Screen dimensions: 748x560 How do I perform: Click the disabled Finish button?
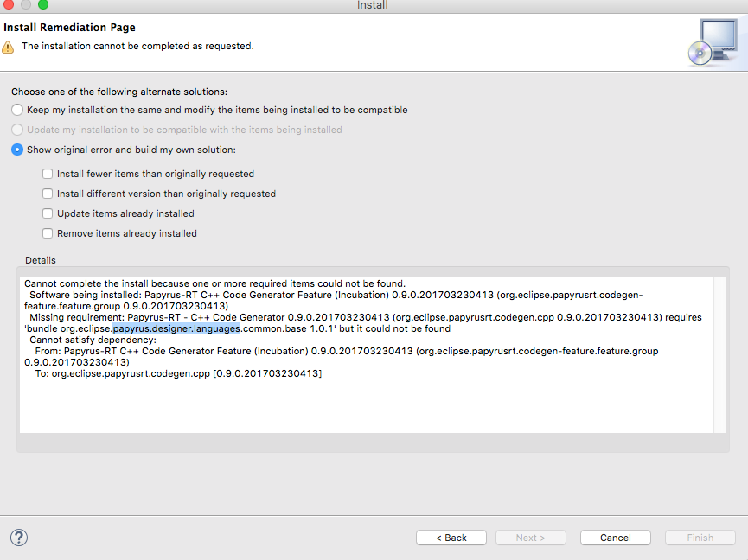(x=700, y=538)
